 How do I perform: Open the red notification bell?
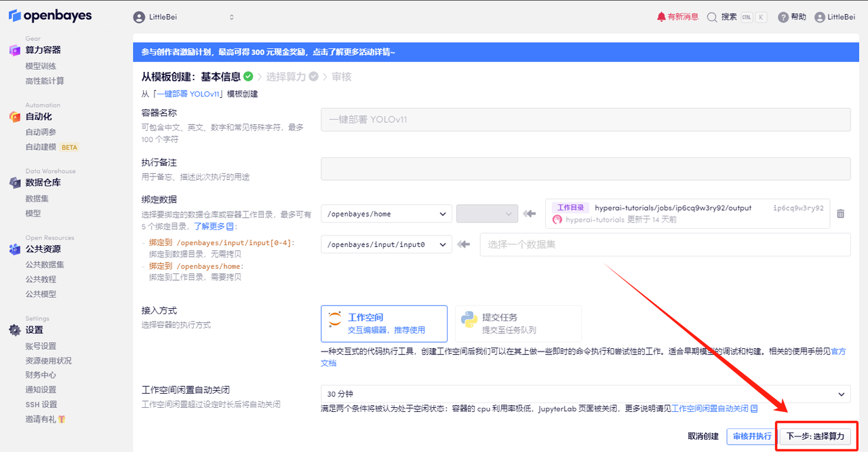pyautogui.click(x=661, y=17)
